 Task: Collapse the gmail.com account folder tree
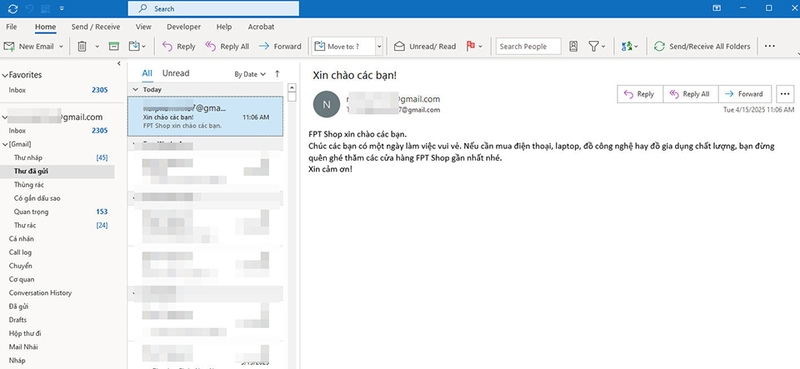tap(5, 118)
